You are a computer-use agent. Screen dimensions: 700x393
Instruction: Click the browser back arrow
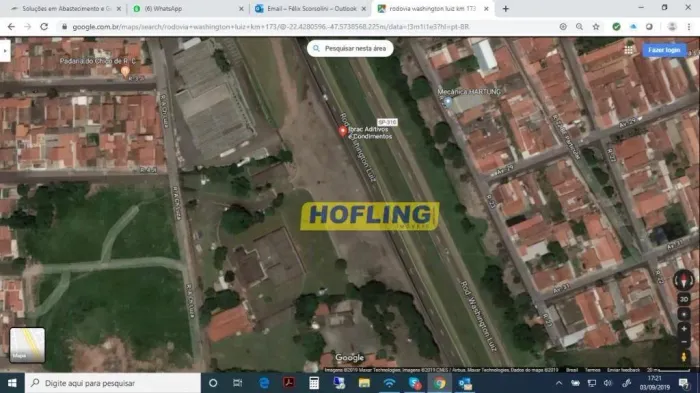[x=11, y=27]
